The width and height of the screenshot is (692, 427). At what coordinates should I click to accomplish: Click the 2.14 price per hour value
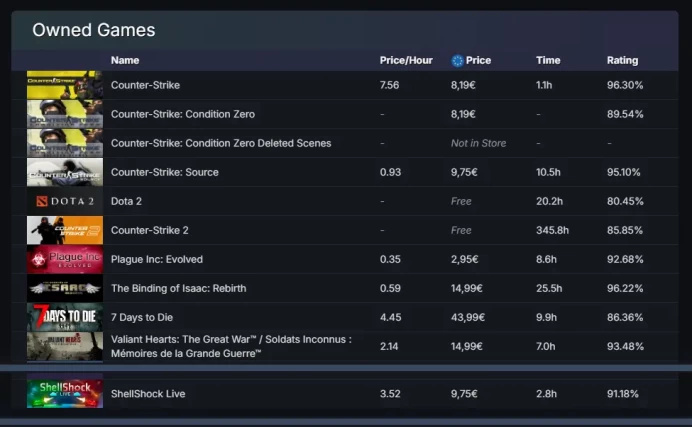pyautogui.click(x=389, y=347)
